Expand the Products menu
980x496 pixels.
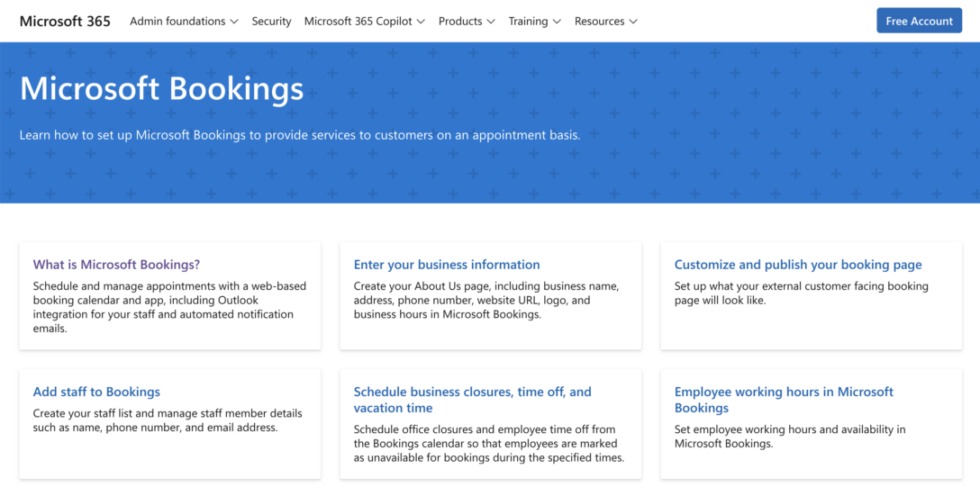click(x=467, y=22)
